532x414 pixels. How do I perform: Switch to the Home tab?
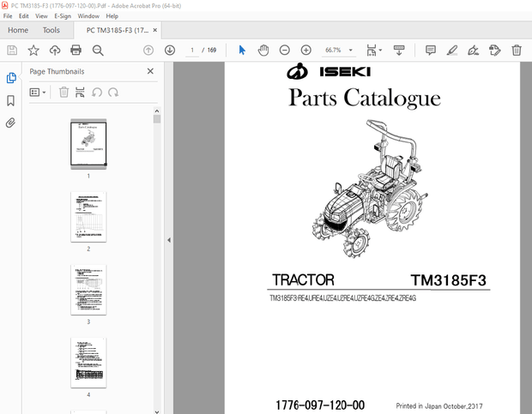(18, 30)
